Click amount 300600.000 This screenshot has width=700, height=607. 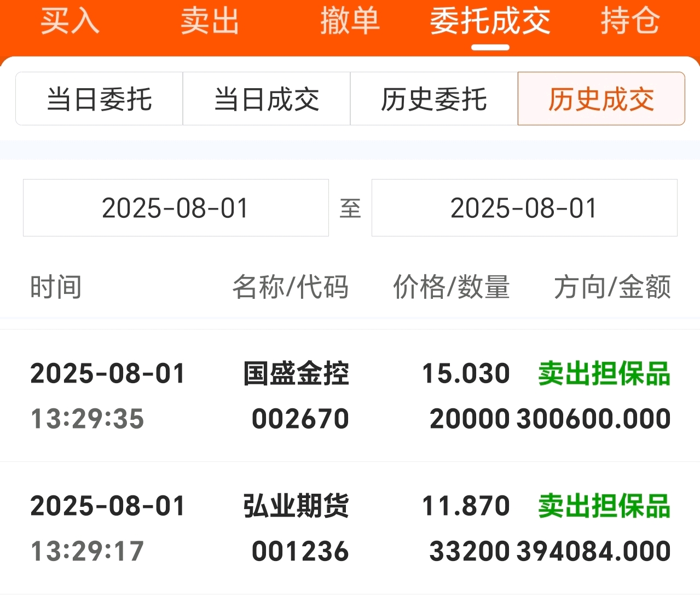click(594, 419)
